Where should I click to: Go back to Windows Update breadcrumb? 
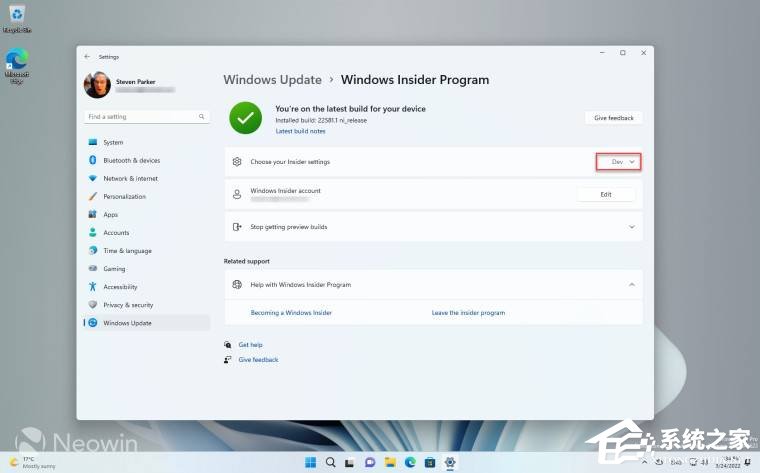pos(272,79)
